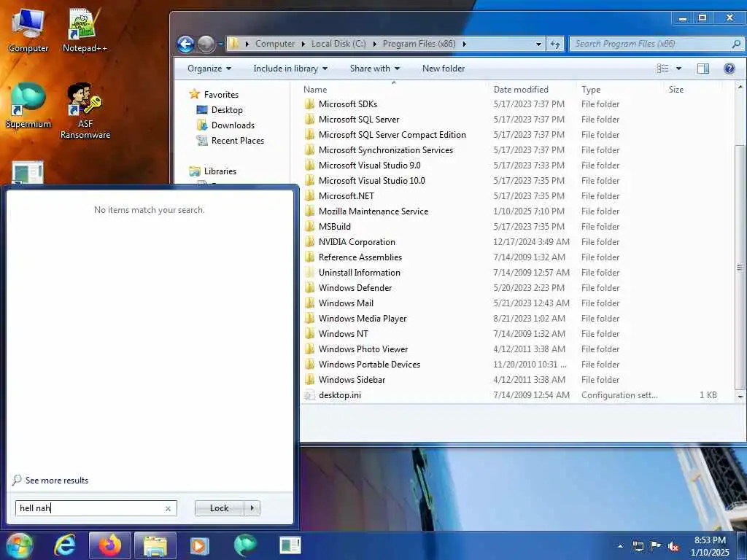
Task: Click the New folder button
Action: point(443,69)
